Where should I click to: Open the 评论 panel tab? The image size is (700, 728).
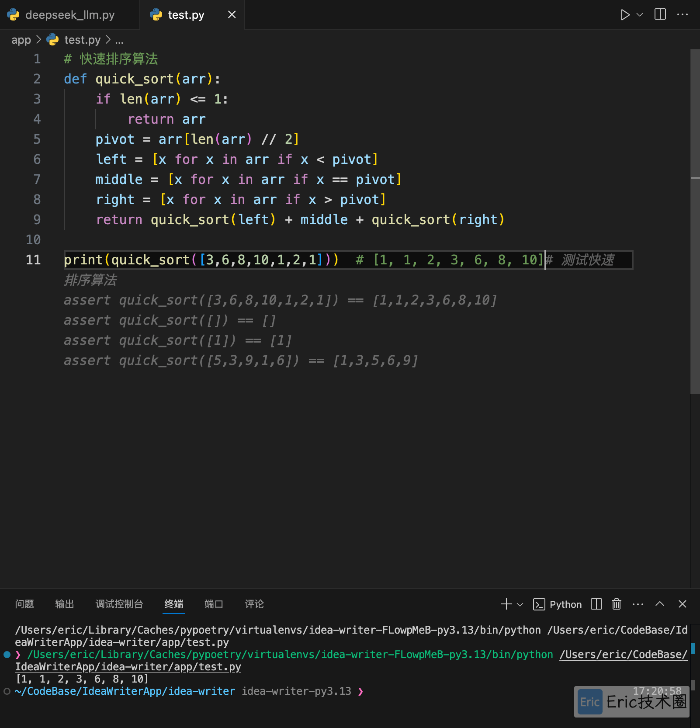pos(254,604)
